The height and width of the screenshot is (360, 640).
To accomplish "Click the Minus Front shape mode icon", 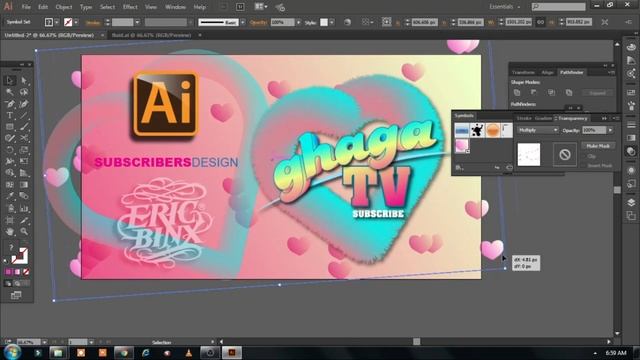I will pyautogui.click(x=534, y=93).
